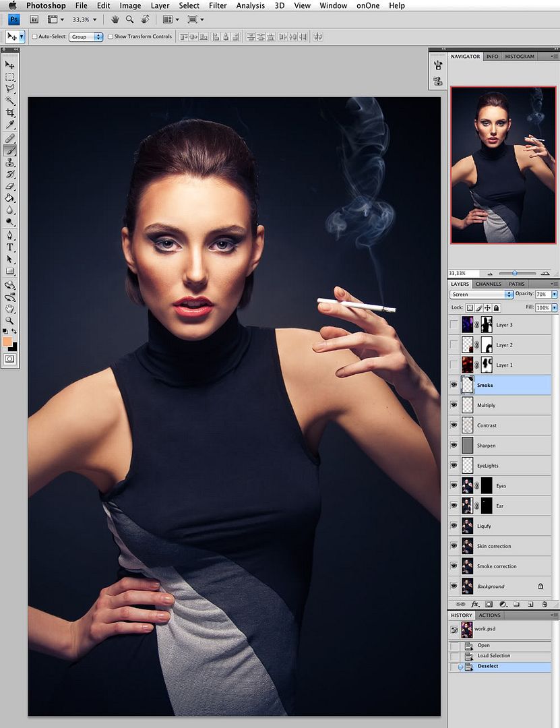The image size is (560, 728).
Task: Open the Layer menu
Action: coord(160,5)
